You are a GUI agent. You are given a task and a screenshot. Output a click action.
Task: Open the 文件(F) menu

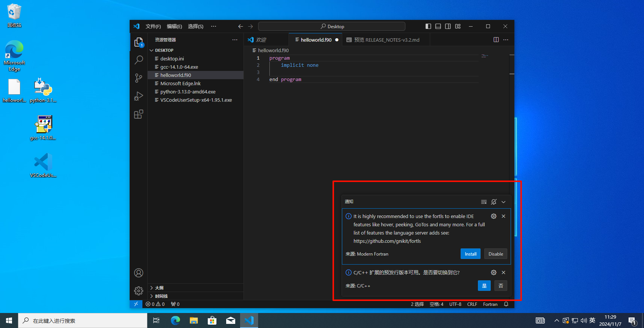pyautogui.click(x=153, y=26)
